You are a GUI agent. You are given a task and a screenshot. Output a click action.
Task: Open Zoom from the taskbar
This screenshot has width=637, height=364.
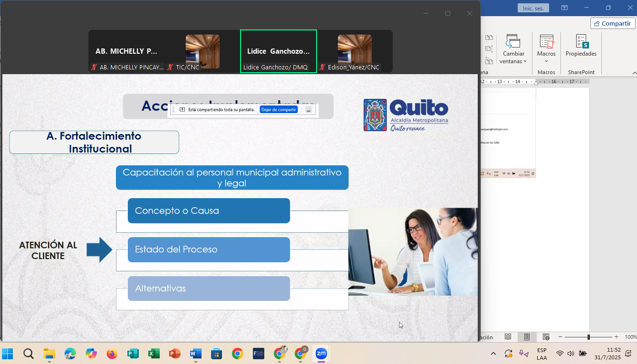click(321, 354)
